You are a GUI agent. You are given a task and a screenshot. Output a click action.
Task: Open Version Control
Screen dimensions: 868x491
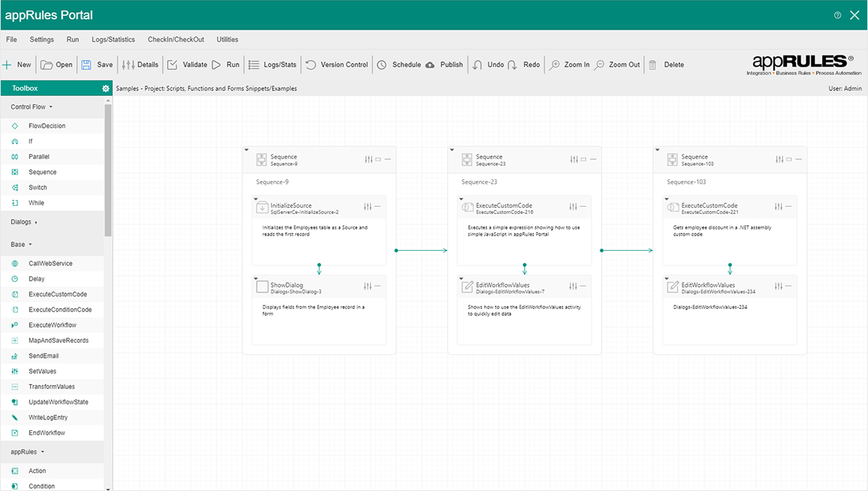(337, 64)
